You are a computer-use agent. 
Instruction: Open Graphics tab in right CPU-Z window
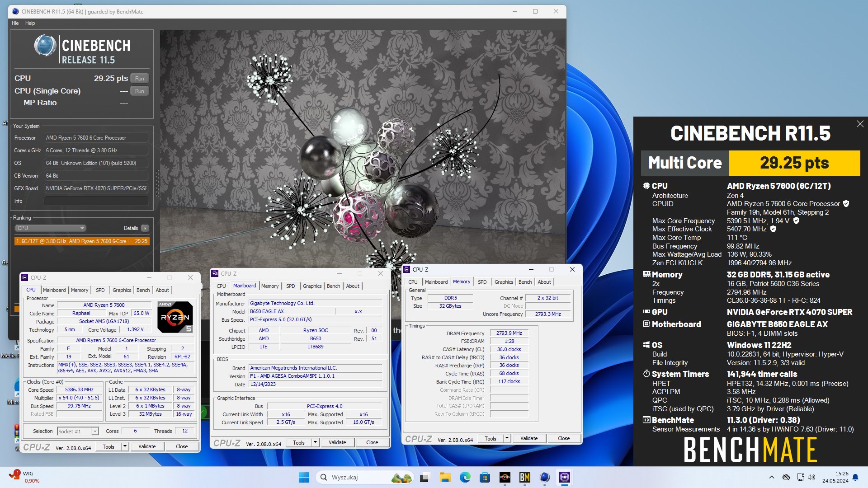tap(504, 282)
